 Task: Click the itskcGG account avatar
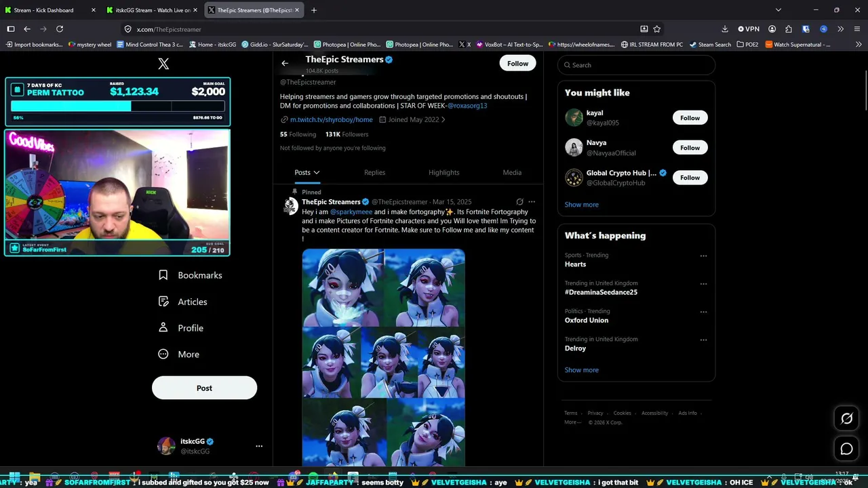tap(166, 446)
